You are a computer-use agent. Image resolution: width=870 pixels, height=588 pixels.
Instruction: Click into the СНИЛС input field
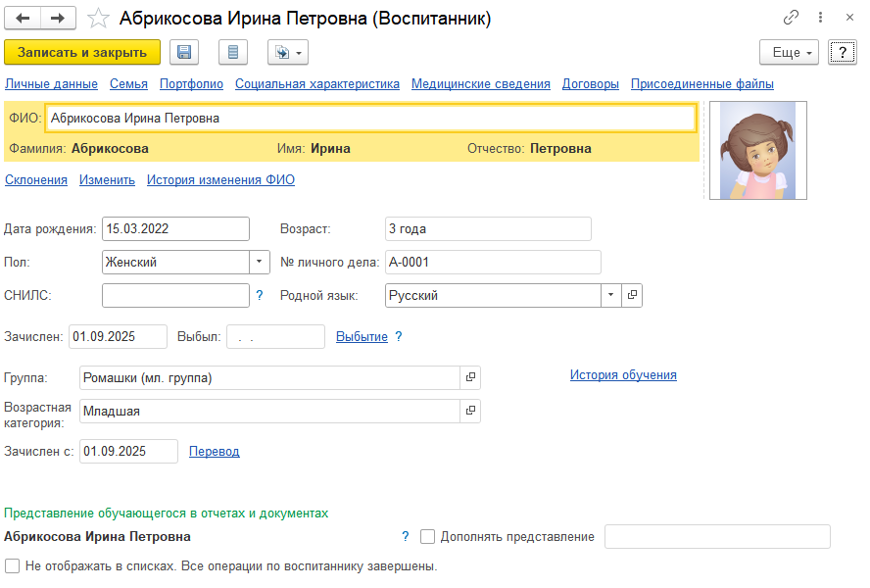[175, 295]
